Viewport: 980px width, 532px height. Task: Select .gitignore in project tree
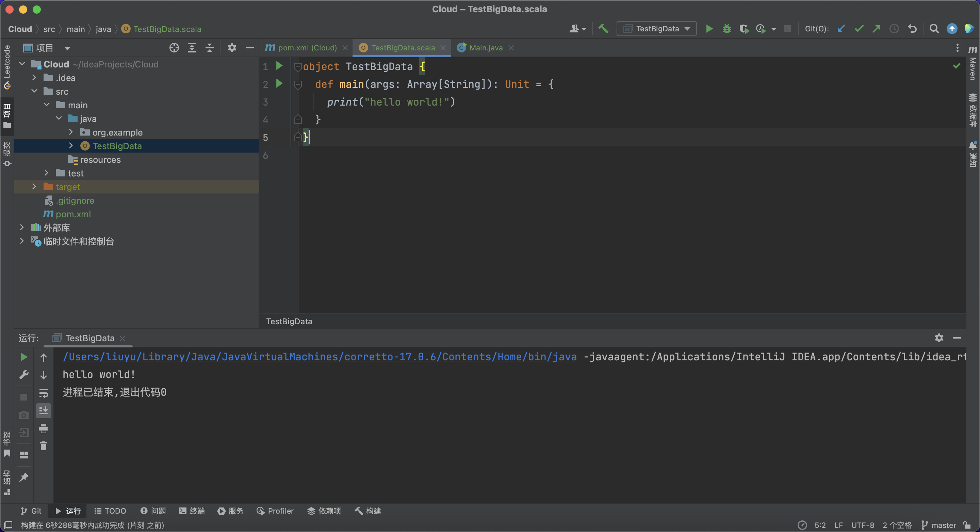click(75, 200)
